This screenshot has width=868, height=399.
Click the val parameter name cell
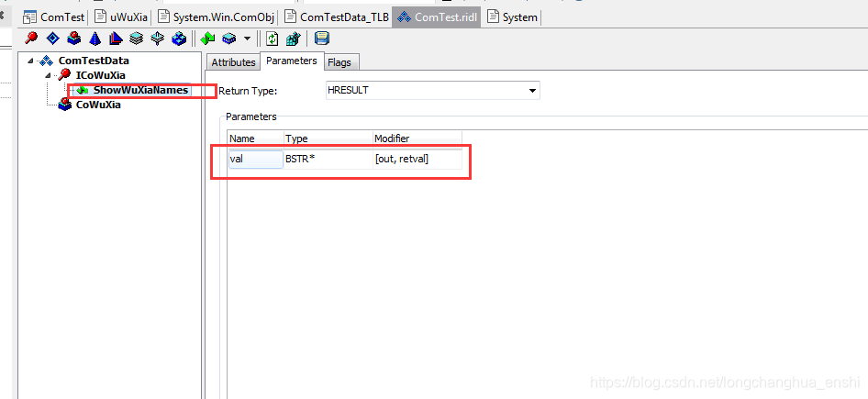point(256,160)
